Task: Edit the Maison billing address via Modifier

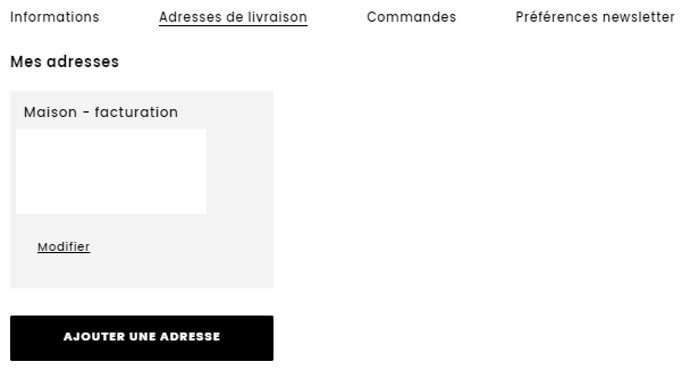Action: [x=64, y=247]
